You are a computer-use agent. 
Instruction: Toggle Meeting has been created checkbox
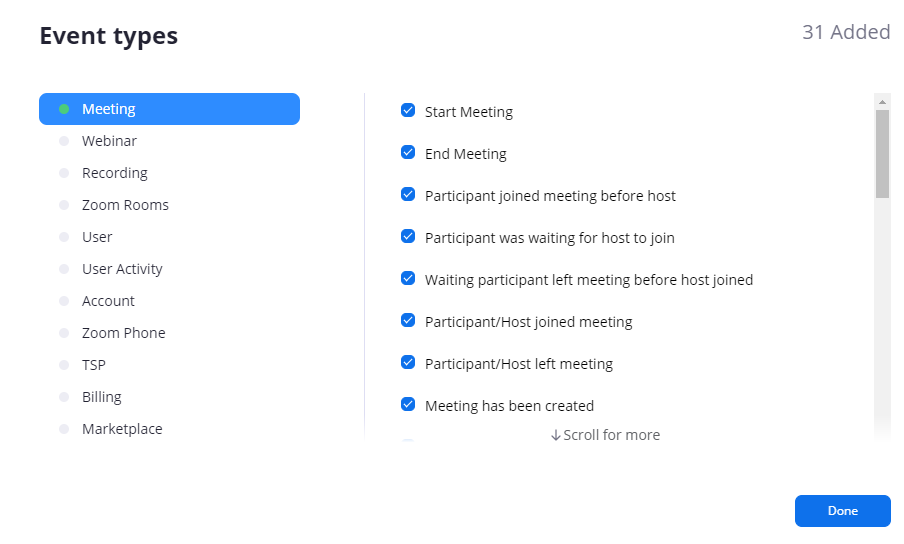tap(408, 405)
